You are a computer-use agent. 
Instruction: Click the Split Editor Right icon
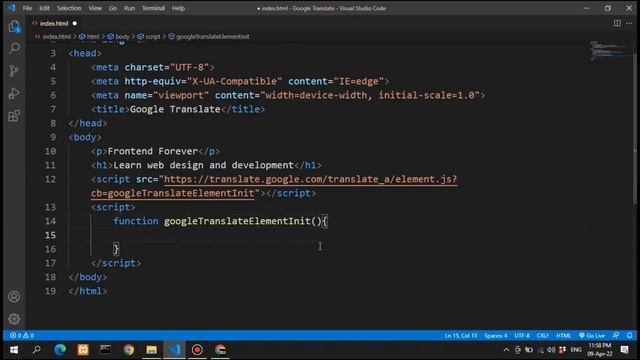pos(617,23)
